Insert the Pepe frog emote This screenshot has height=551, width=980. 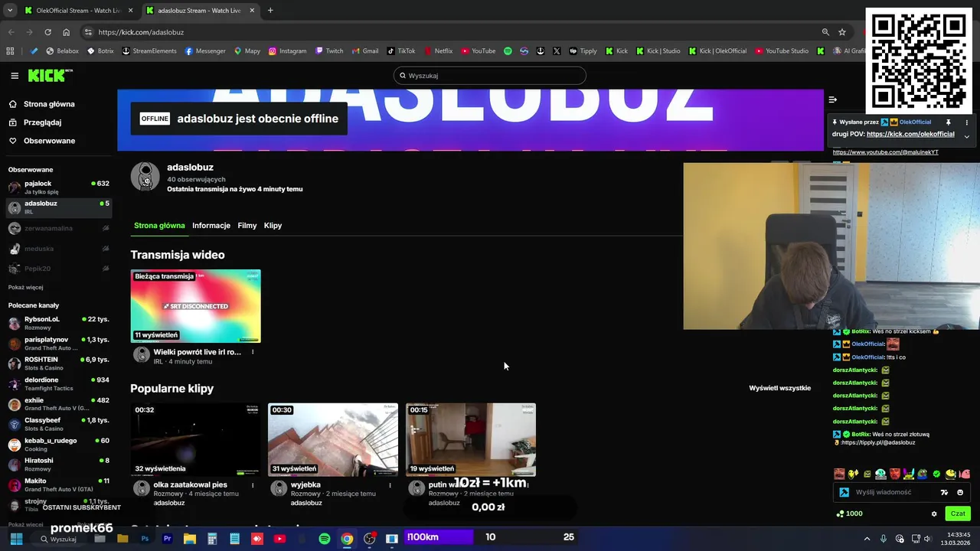(923, 474)
